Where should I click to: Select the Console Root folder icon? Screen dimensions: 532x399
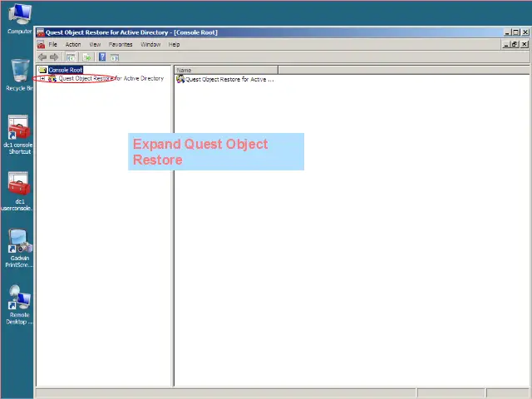(42, 70)
